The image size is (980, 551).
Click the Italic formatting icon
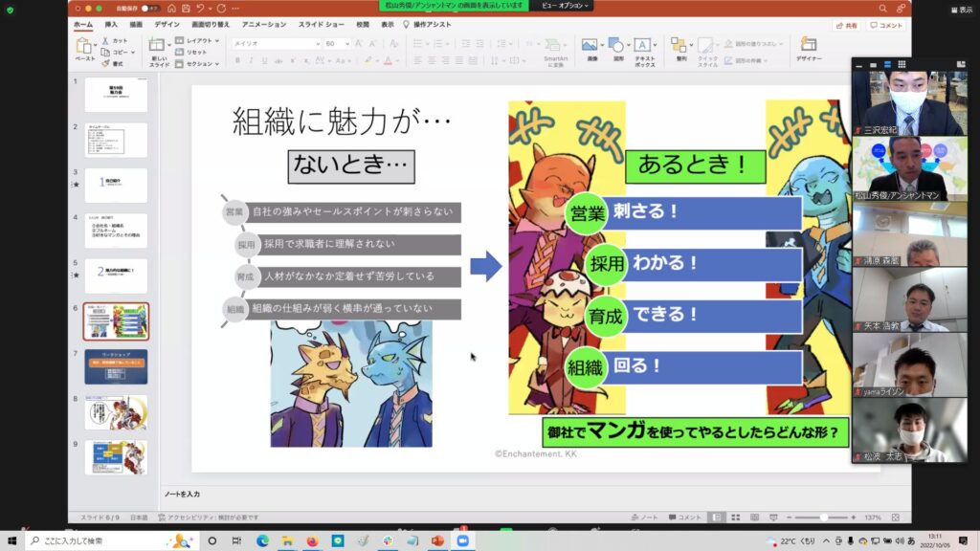[x=252, y=60]
